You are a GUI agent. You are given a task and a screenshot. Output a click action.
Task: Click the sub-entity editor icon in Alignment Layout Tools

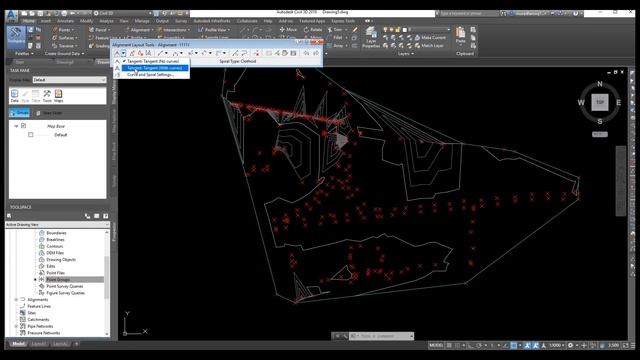tap(285, 53)
